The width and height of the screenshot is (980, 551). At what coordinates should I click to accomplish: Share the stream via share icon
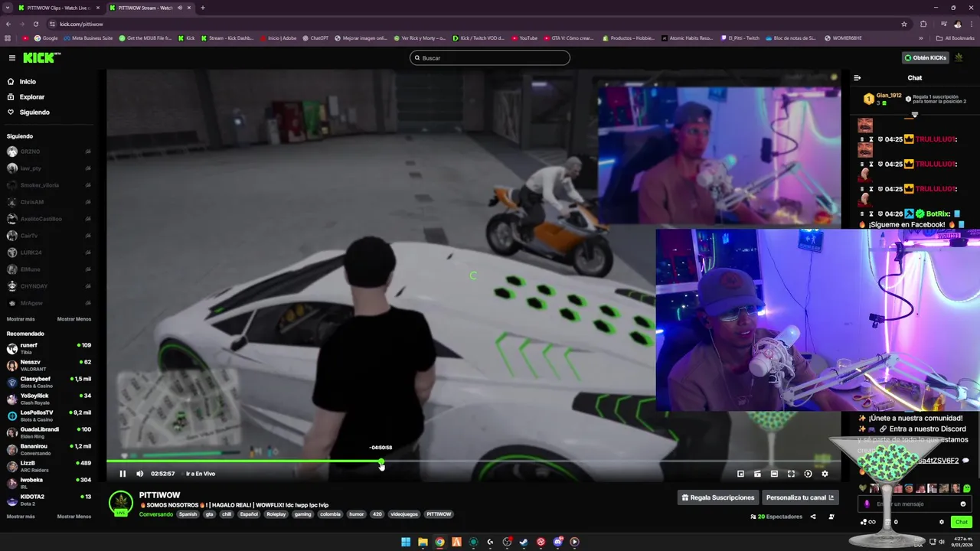[x=813, y=517]
